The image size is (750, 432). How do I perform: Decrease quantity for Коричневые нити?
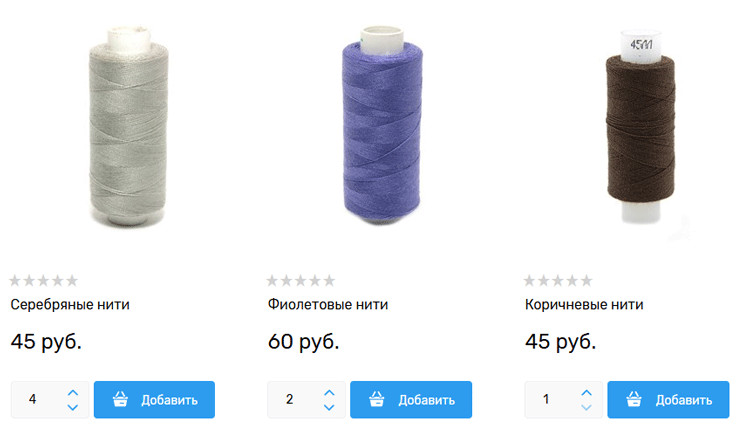(x=586, y=407)
